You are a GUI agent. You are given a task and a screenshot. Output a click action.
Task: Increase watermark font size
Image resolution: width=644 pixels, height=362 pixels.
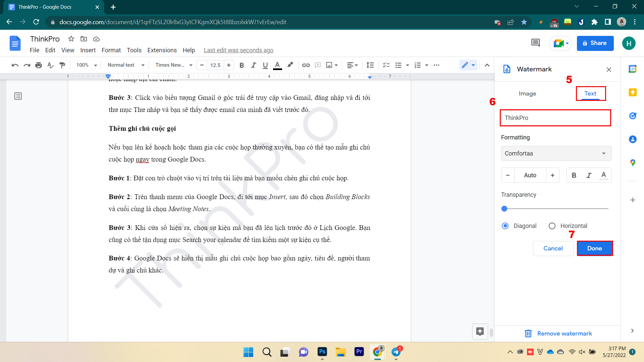pyautogui.click(x=552, y=175)
